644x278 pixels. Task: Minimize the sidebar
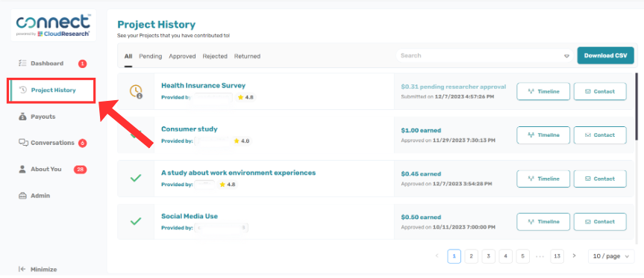pyautogui.click(x=43, y=269)
